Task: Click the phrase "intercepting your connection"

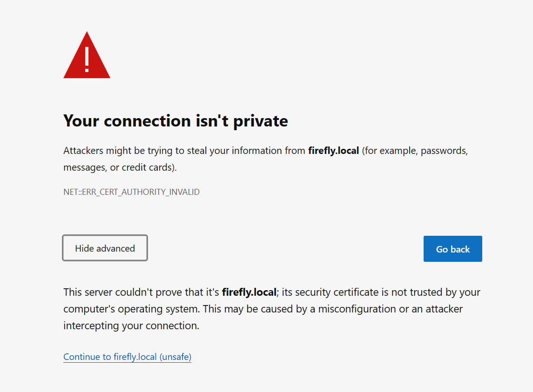Action: tap(131, 326)
